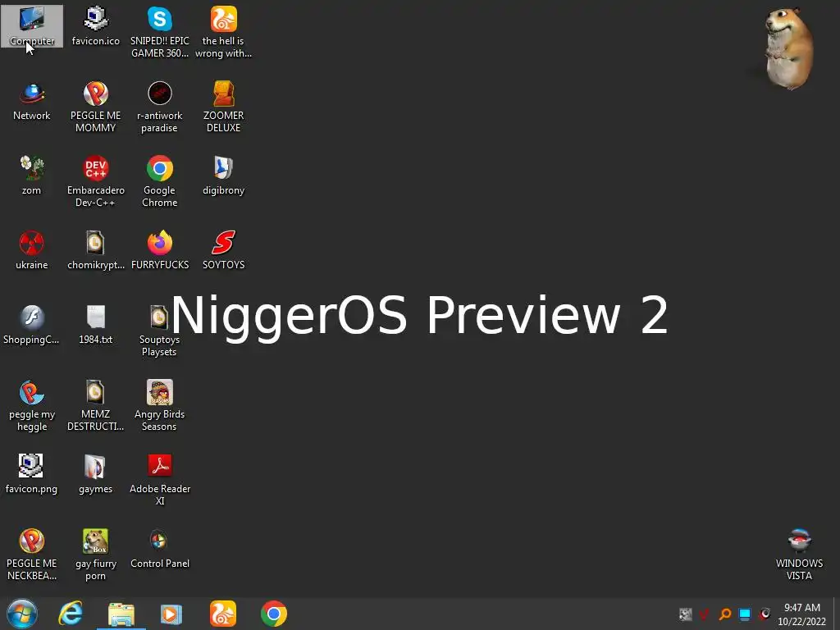Click the grey pixelated tray icon
The height and width of the screenshot is (630, 840).
(x=685, y=614)
